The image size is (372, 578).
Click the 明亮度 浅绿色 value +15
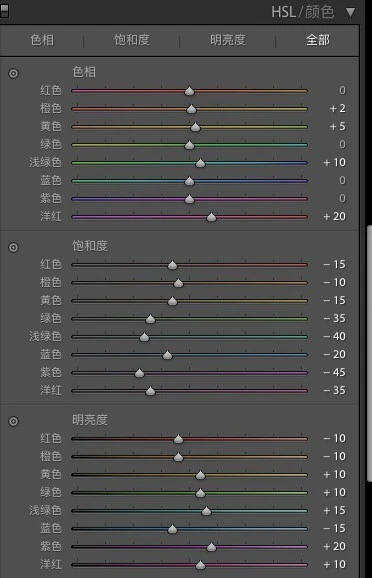pos(334,510)
